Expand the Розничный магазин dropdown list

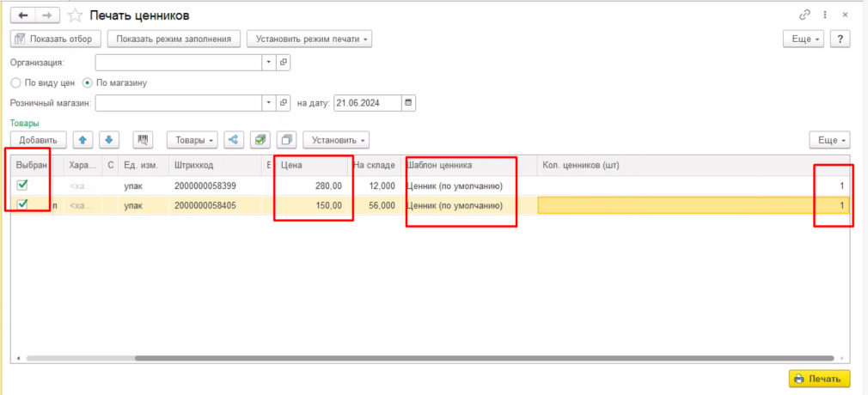pos(268,103)
